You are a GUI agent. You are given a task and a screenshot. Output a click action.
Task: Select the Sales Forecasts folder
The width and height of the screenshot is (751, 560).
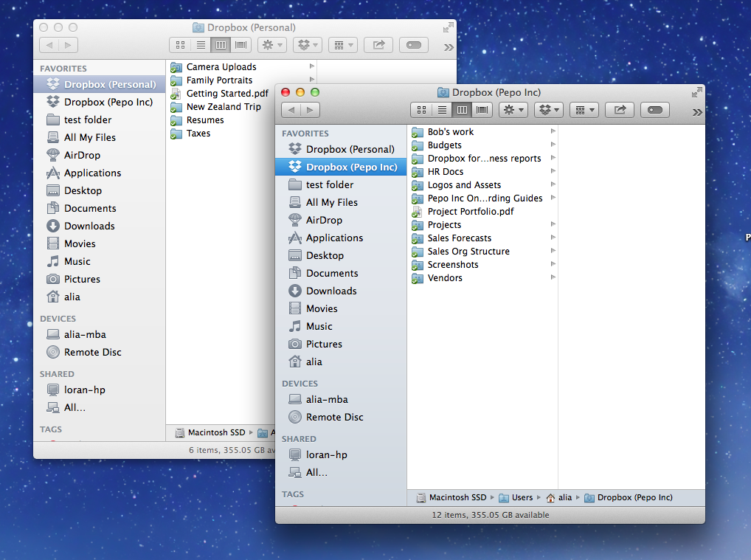point(459,238)
